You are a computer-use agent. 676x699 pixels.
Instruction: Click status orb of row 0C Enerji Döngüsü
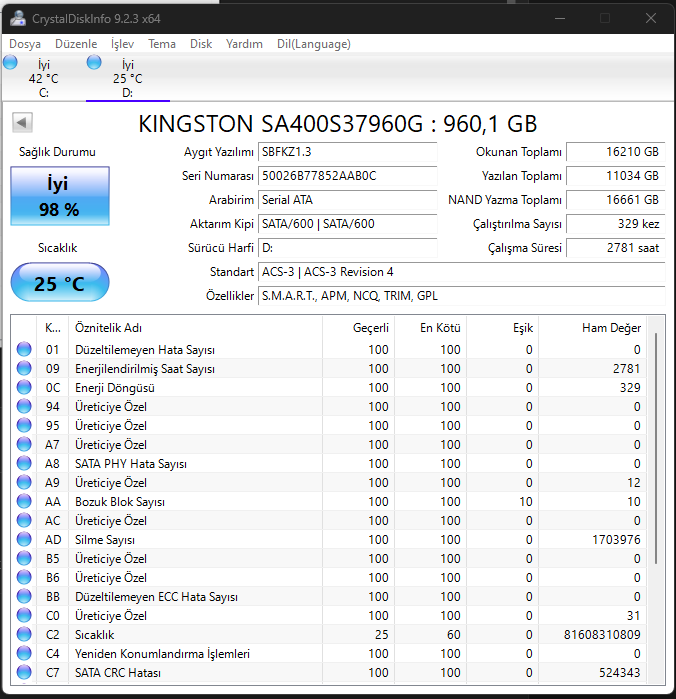[24, 387]
